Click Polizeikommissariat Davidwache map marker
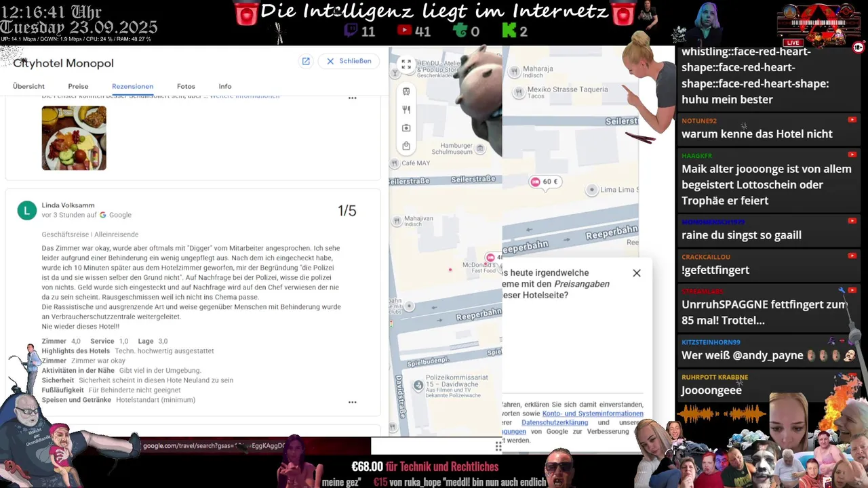The image size is (868, 488). click(x=418, y=386)
